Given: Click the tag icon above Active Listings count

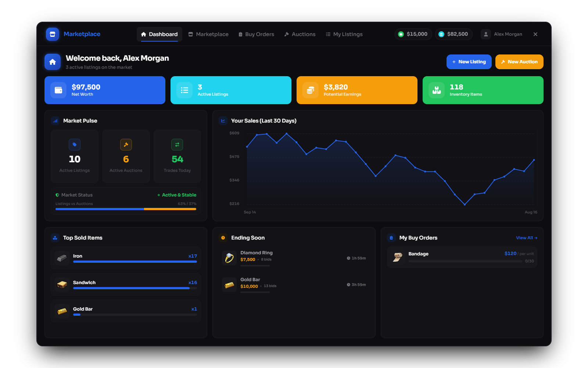Looking at the screenshot, I should [75, 145].
